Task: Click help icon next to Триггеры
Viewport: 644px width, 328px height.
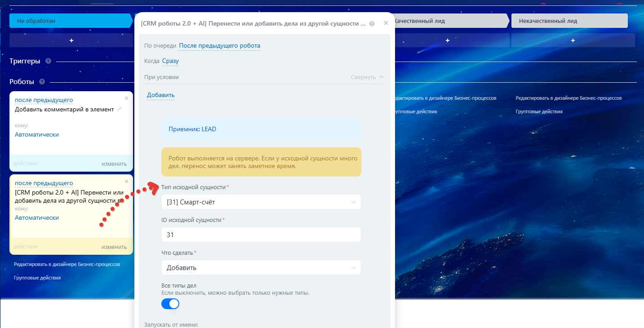Action: coord(48,61)
